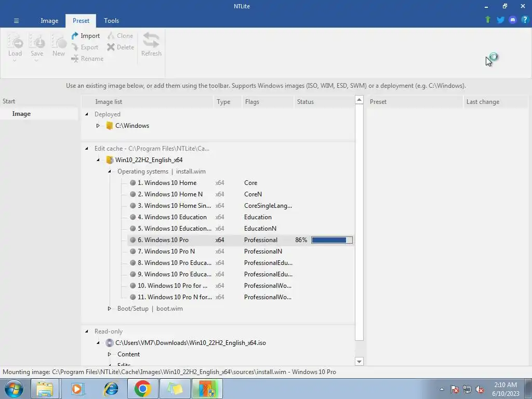532x399 pixels.
Task: Open Sticky Notes from the taskbar
Action: point(175,389)
